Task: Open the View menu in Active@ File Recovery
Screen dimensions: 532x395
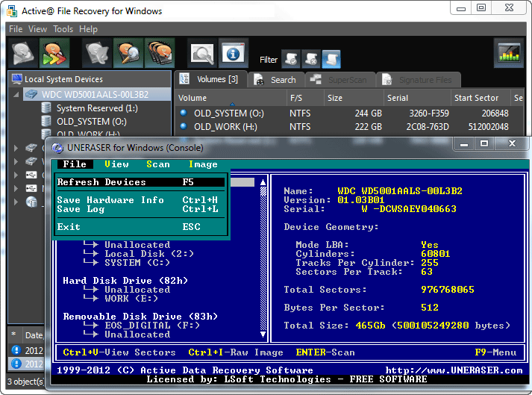Action: 37,29
